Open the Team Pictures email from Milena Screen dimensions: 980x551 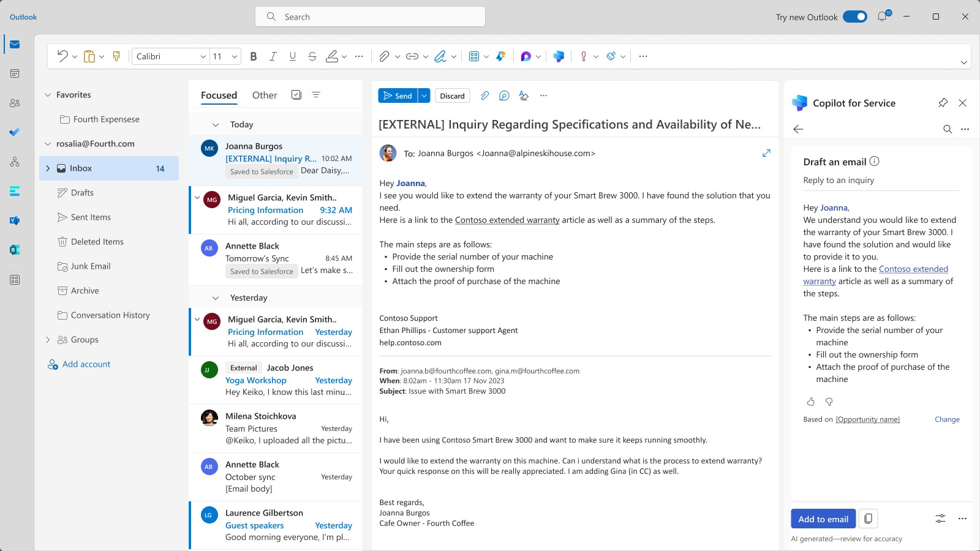[276, 429]
